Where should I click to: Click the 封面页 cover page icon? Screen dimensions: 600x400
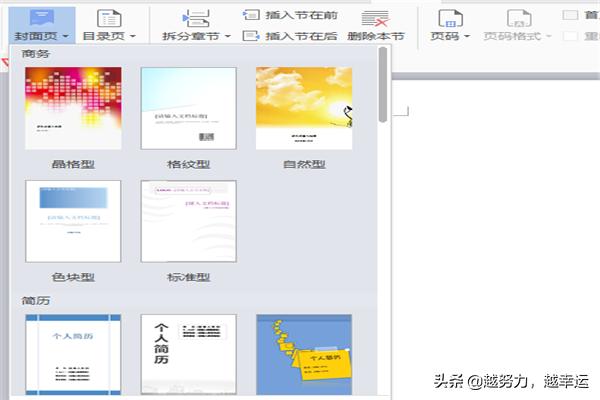click(x=40, y=17)
